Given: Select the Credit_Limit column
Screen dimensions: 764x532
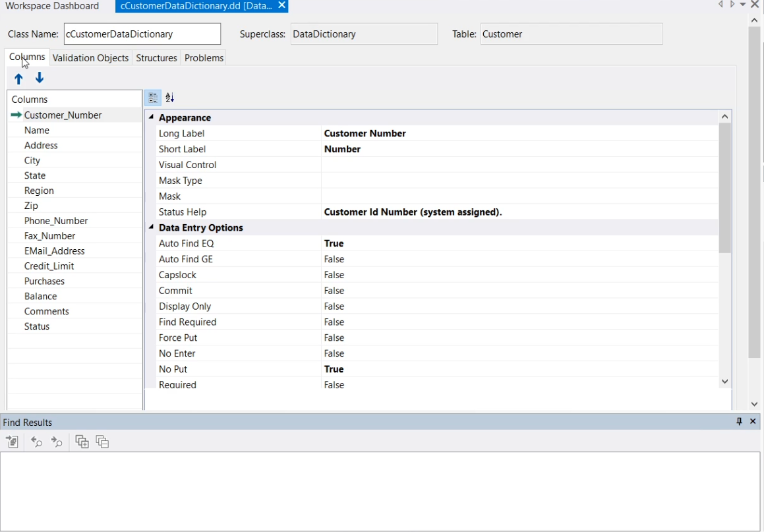Looking at the screenshot, I should pos(49,266).
